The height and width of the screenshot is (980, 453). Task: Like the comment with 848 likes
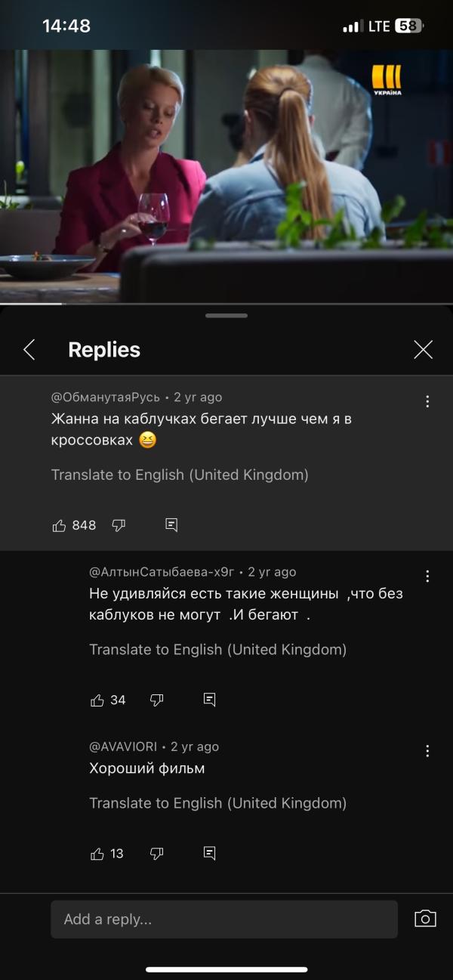coord(60,525)
